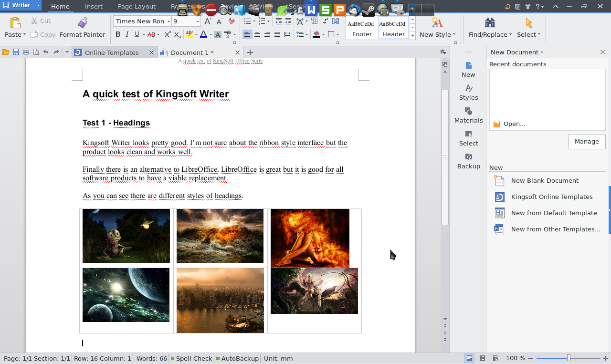
Task: Open print preview from the quick toolbar
Action: tap(36, 52)
